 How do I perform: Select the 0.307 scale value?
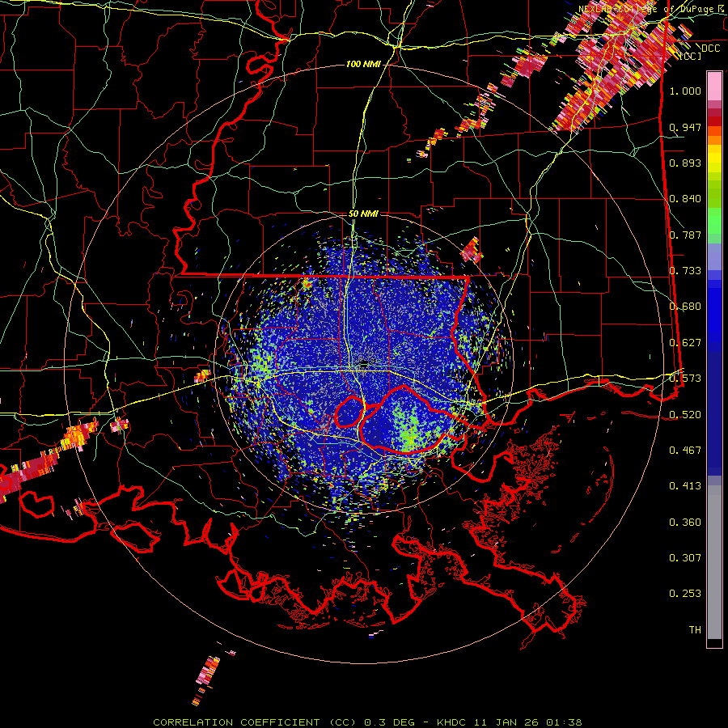point(685,557)
